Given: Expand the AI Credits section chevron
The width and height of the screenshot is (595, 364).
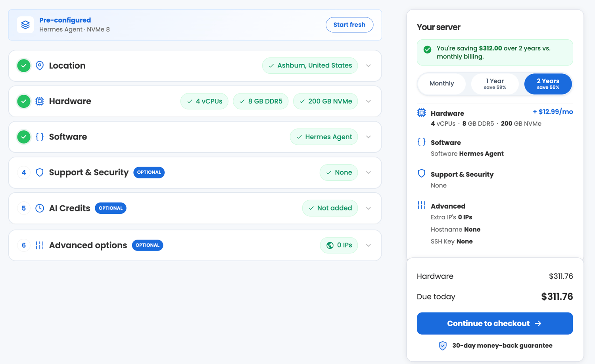Looking at the screenshot, I should (369, 209).
